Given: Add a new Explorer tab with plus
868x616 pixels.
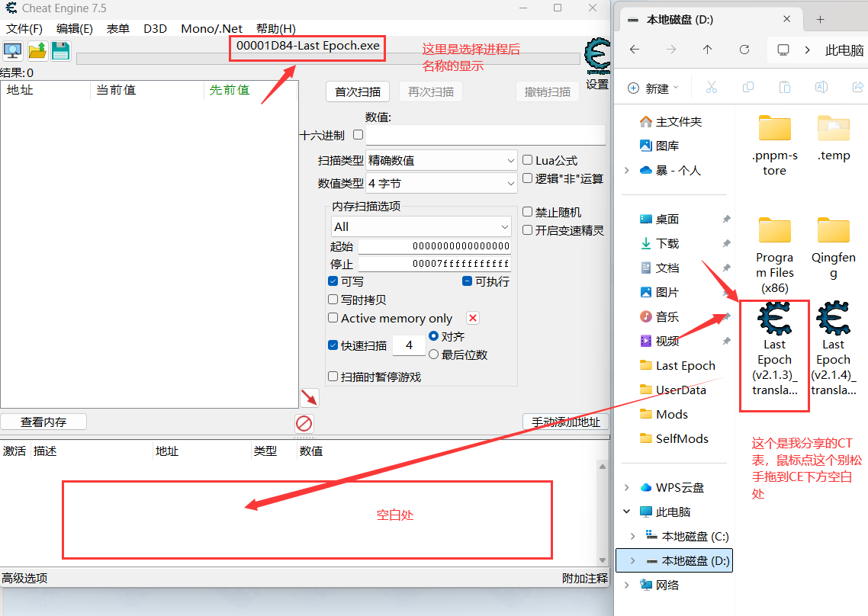Looking at the screenshot, I should tap(821, 19).
